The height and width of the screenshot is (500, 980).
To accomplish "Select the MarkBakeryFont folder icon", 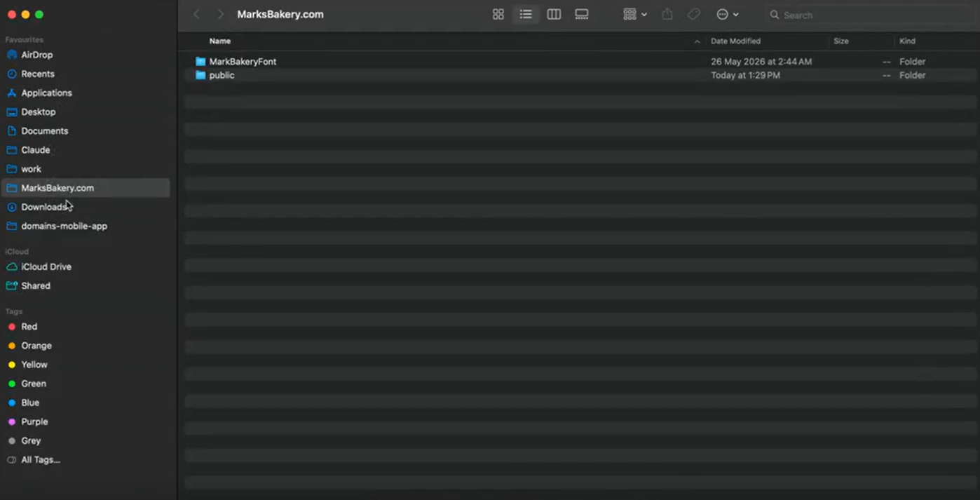I will pyautogui.click(x=200, y=62).
